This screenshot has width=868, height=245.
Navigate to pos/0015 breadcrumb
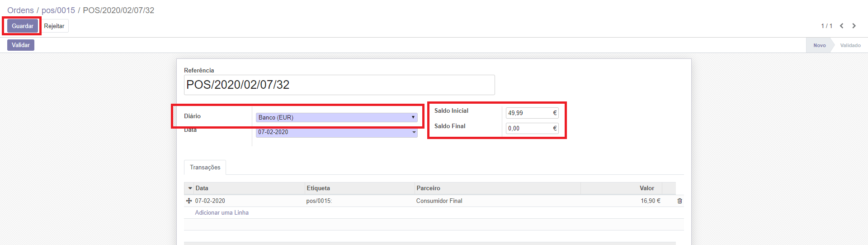tap(58, 10)
